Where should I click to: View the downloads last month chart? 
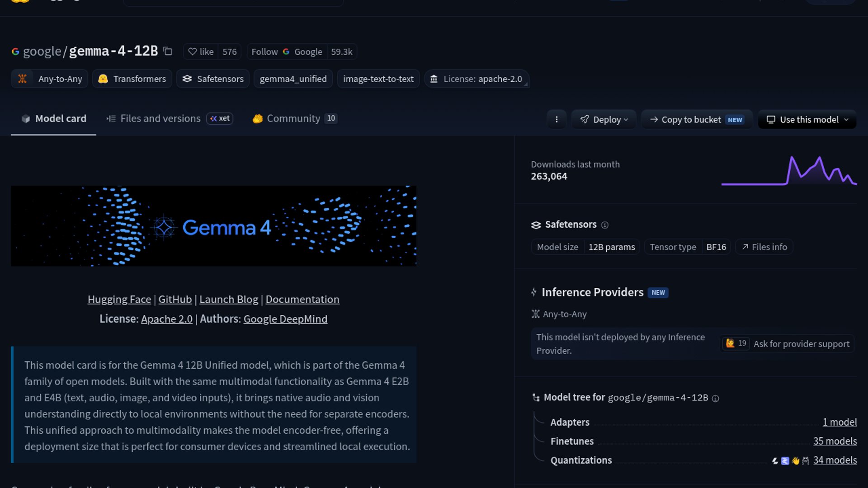pyautogui.click(x=789, y=170)
